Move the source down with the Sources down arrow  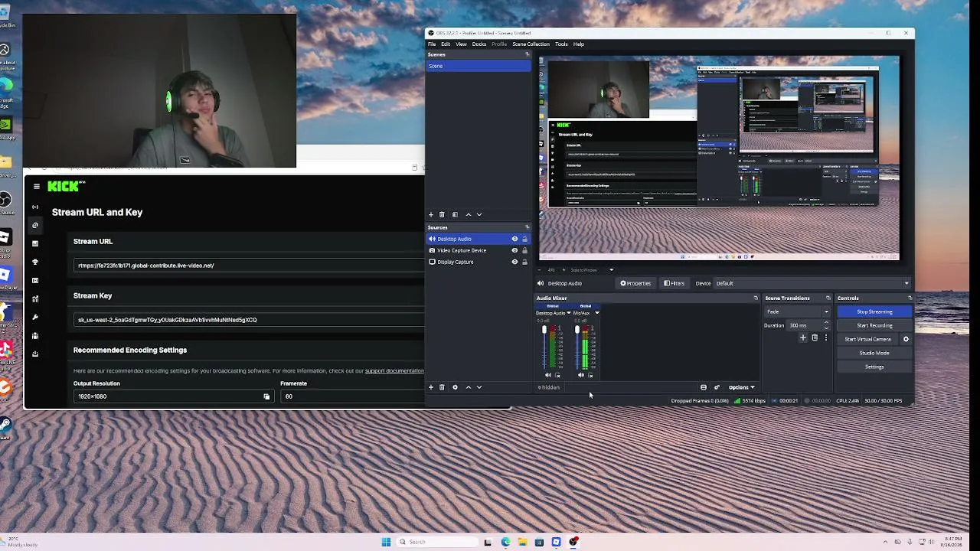click(479, 387)
